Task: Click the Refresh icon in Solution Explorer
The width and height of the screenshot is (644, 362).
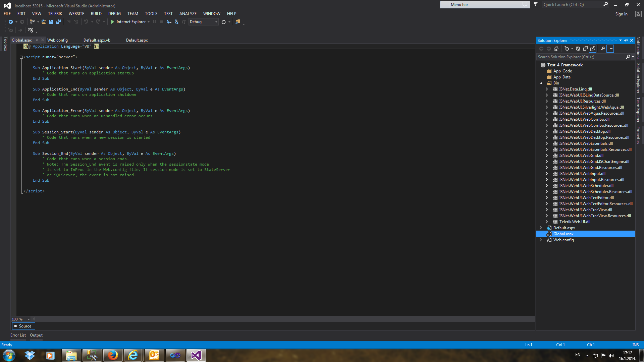Action: pyautogui.click(x=578, y=49)
